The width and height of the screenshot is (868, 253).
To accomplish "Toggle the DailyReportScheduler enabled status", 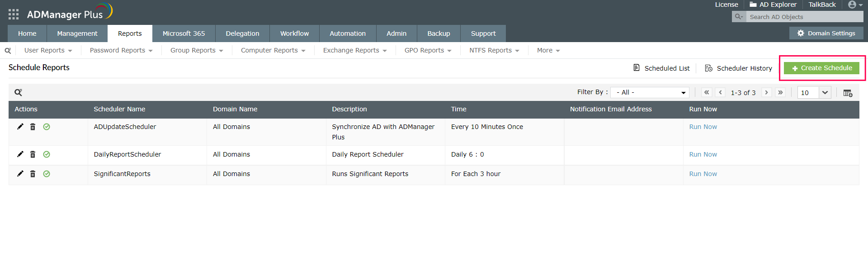I will (x=47, y=154).
